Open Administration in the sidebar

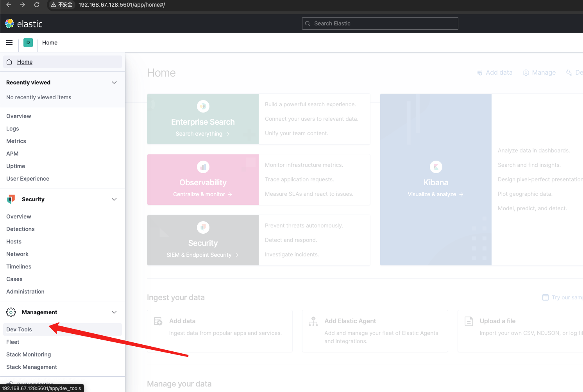(25, 292)
